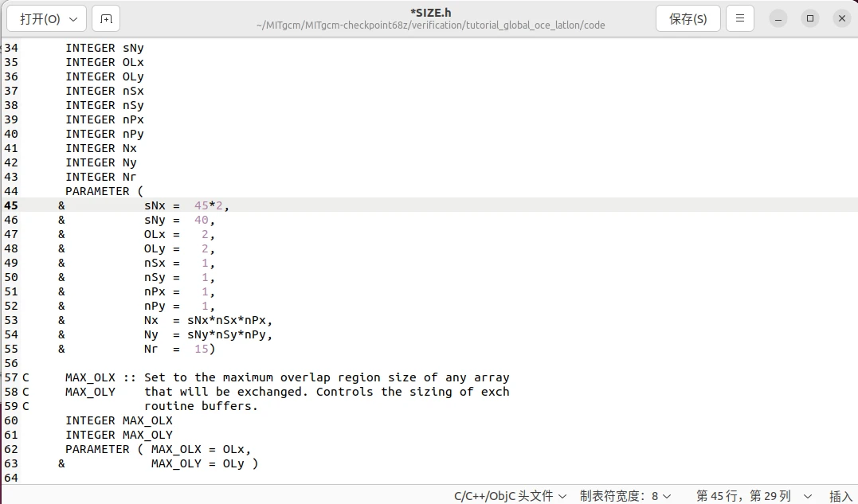Click line number 57 in the gutter

coord(11,377)
